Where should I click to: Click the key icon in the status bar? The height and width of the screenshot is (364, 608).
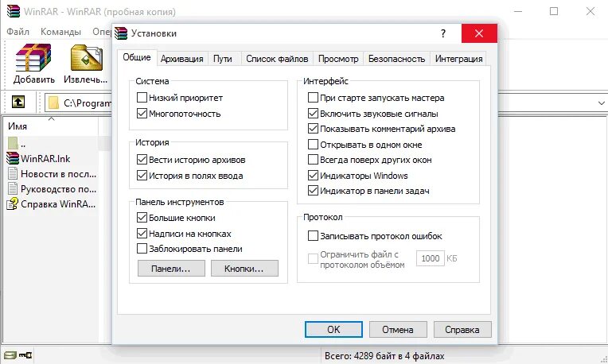25,354
